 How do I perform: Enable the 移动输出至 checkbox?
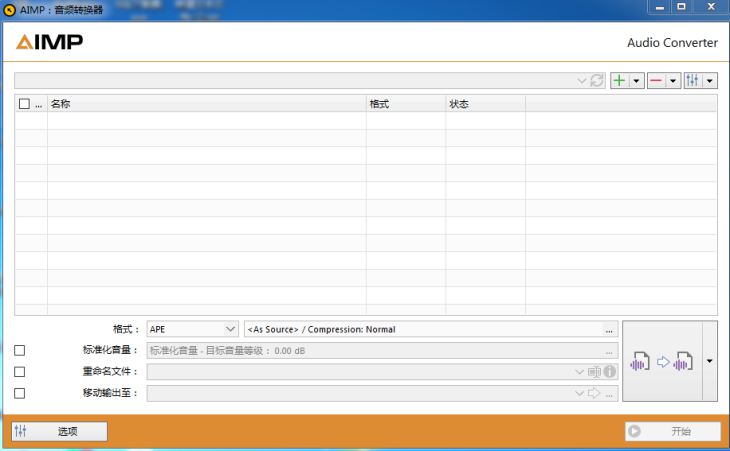click(20, 393)
